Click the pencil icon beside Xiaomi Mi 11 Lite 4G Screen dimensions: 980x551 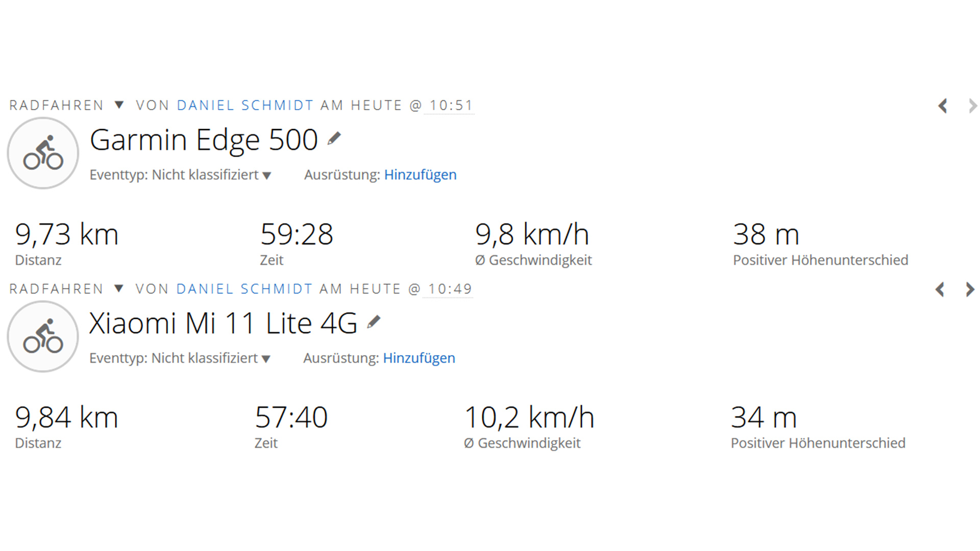coord(374,322)
